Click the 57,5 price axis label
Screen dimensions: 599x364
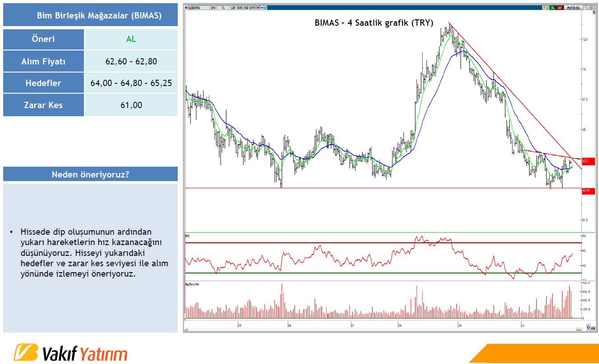click(585, 220)
